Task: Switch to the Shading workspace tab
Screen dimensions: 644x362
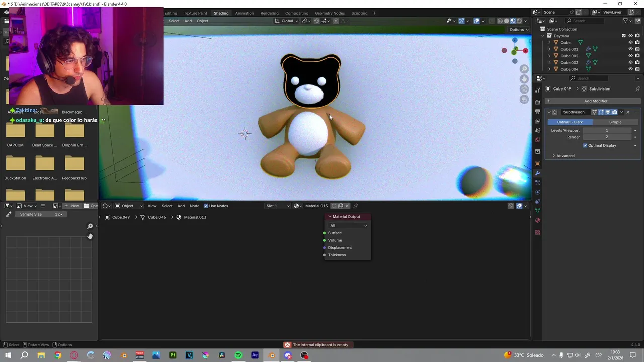Action: pyautogui.click(x=221, y=13)
